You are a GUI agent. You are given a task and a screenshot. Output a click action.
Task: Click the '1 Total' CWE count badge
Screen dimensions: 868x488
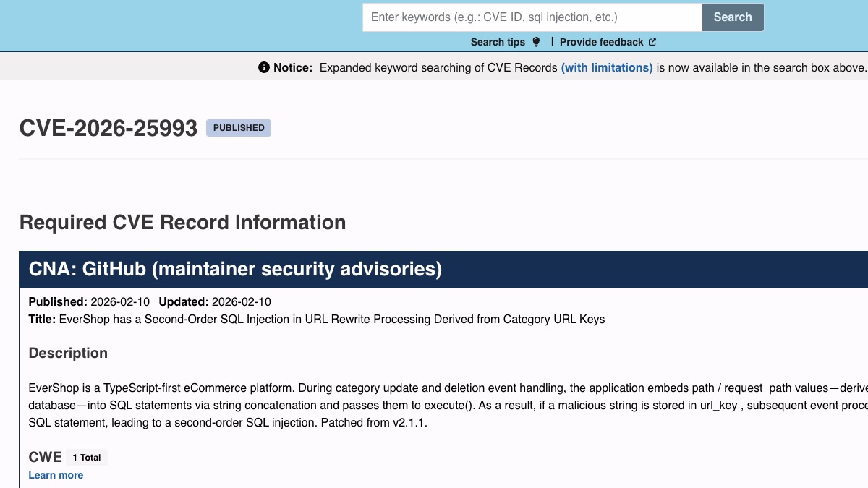pyautogui.click(x=87, y=458)
